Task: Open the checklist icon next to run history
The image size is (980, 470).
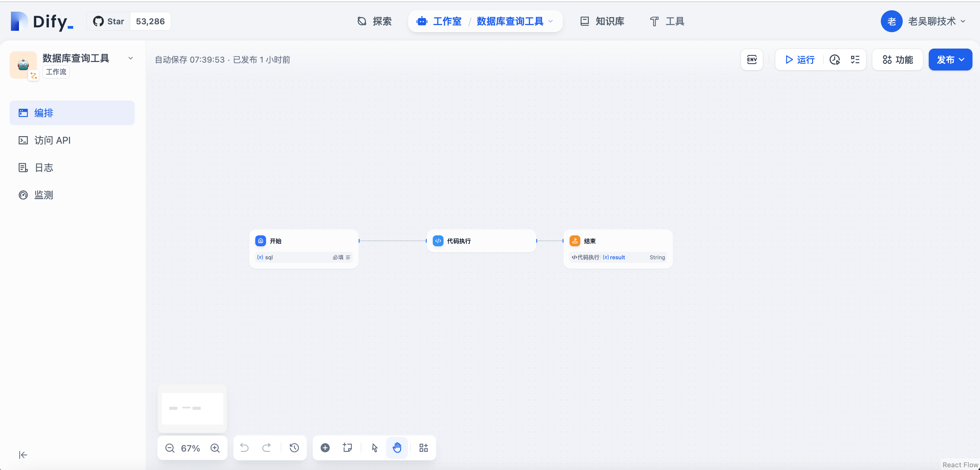Action: pyautogui.click(x=855, y=60)
